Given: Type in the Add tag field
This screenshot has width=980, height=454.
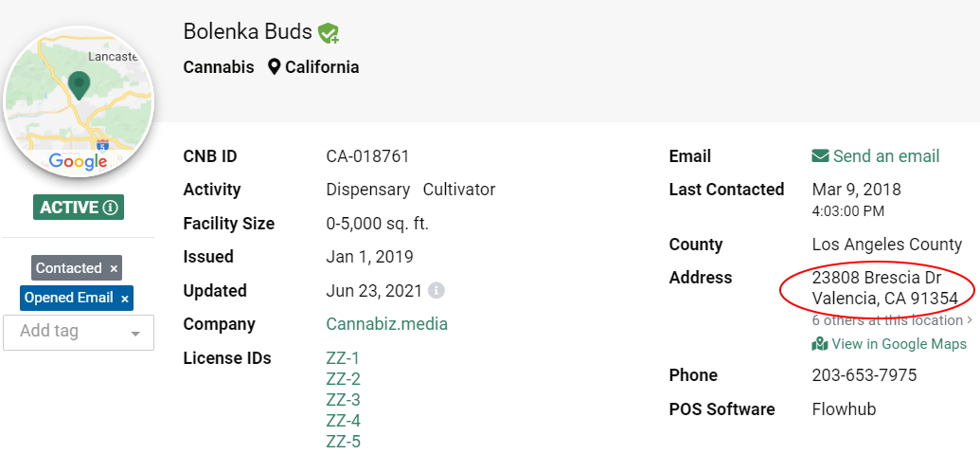Looking at the screenshot, I should point(66,332).
